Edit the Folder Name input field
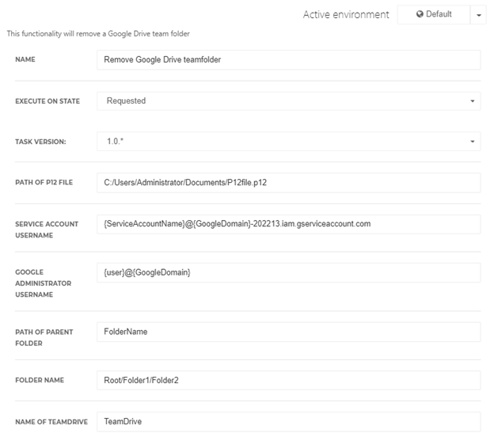This screenshot has width=494, height=448. click(289, 381)
